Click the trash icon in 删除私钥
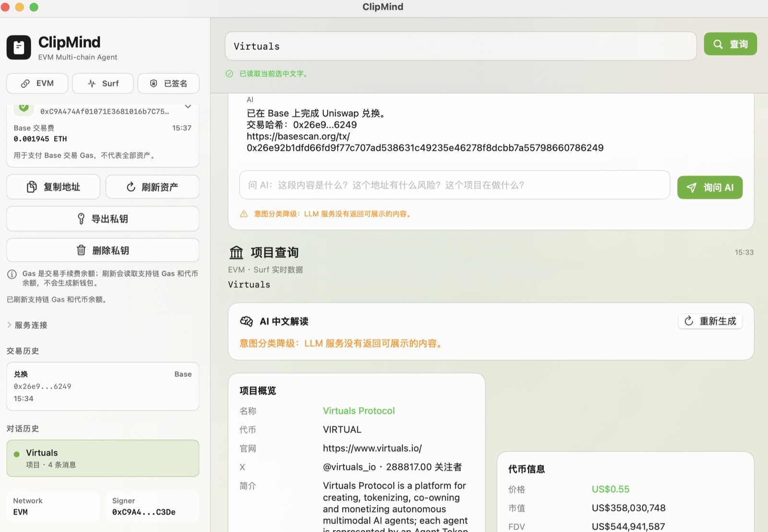Image resolution: width=768 pixels, height=532 pixels. click(x=81, y=250)
